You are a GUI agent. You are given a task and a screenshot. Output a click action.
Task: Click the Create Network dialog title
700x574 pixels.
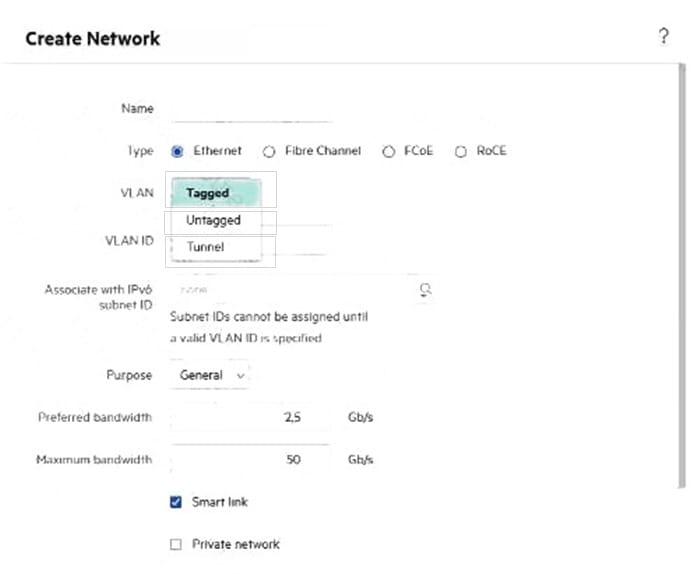[x=92, y=39]
